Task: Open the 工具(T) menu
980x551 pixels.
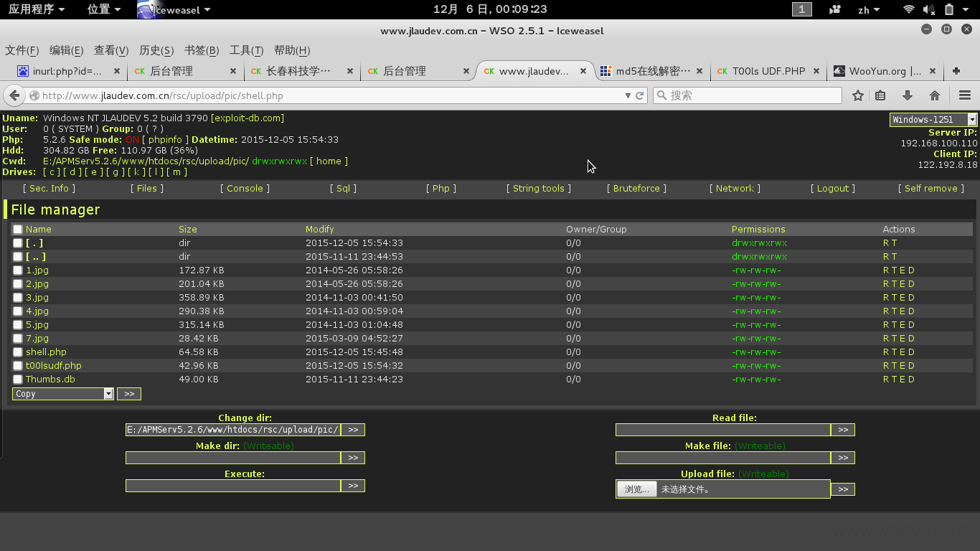Action: 246,50
